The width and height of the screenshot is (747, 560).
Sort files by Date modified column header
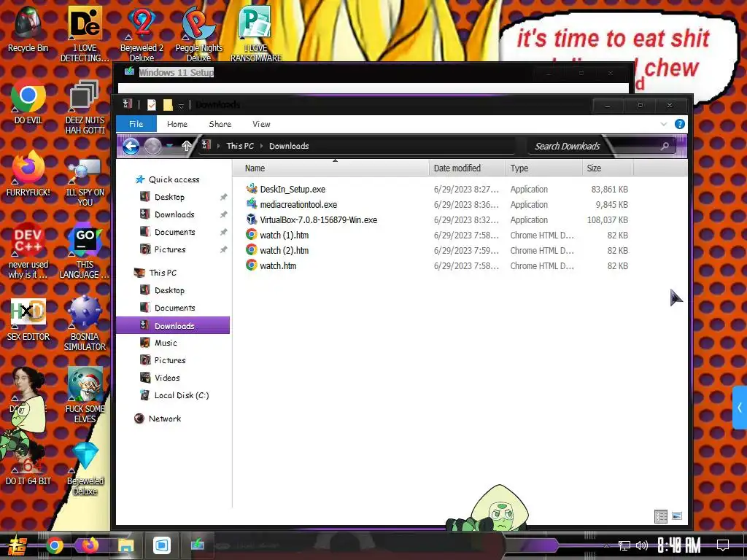(467, 168)
